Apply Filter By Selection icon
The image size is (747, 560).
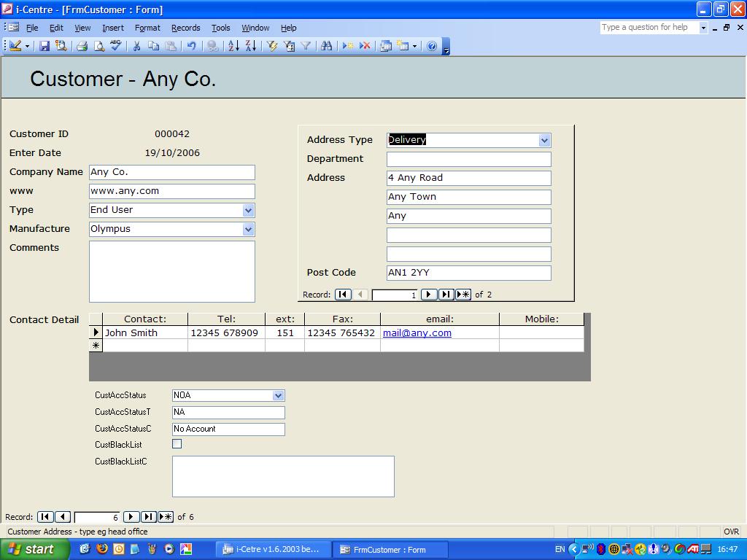(x=272, y=46)
